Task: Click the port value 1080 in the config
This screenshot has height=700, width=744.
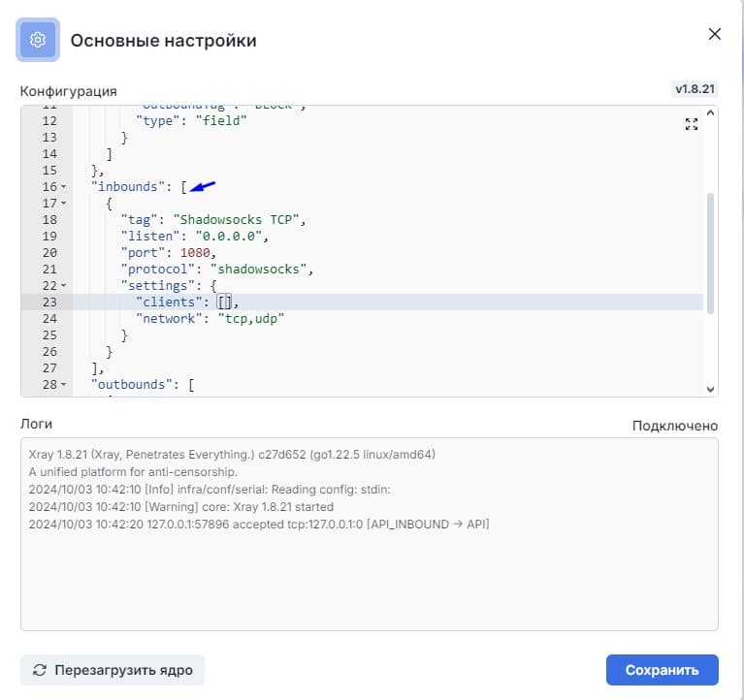Action: click(194, 253)
